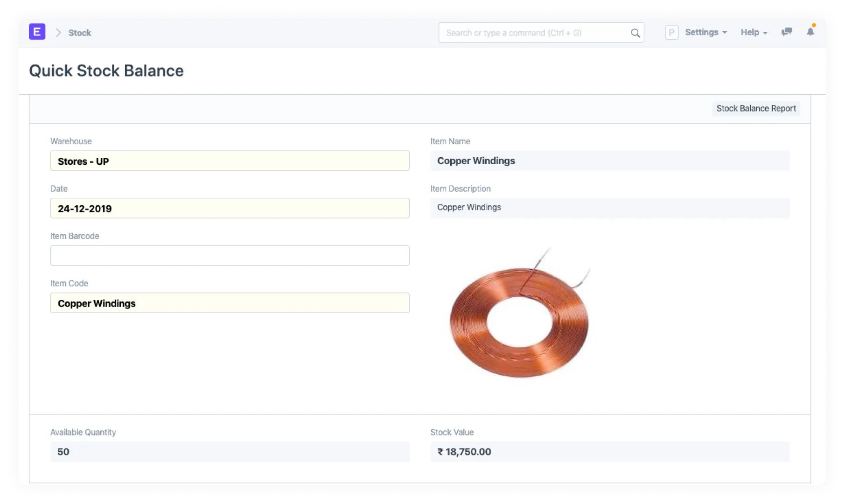This screenshot has width=845, height=504.
Task: Open the Date field picker
Action: tap(230, 209)
